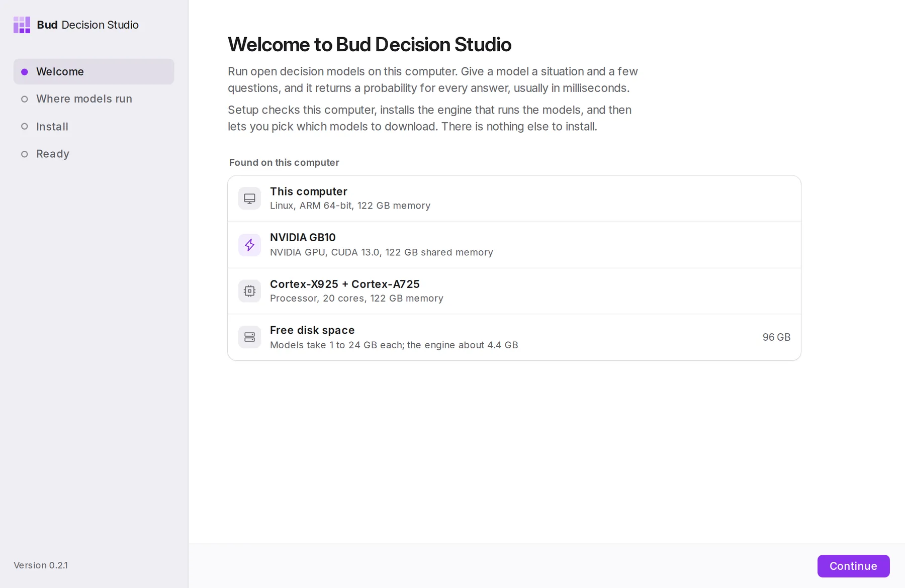Select the Welcome step in sidebar
This screenshot has width=905, height=588.
(94, 71)
